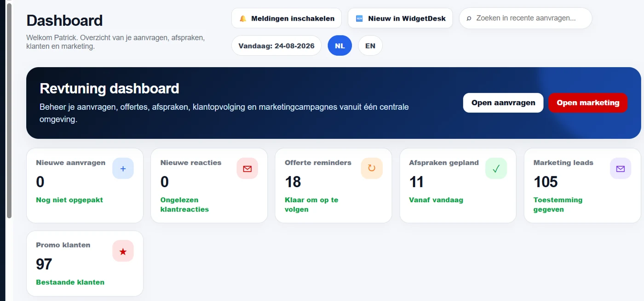Image resolution: width=644 pixels, height=301 pixels.
Task: Click the 'Vanaf vandaag' text
Action: click(436, 200)
